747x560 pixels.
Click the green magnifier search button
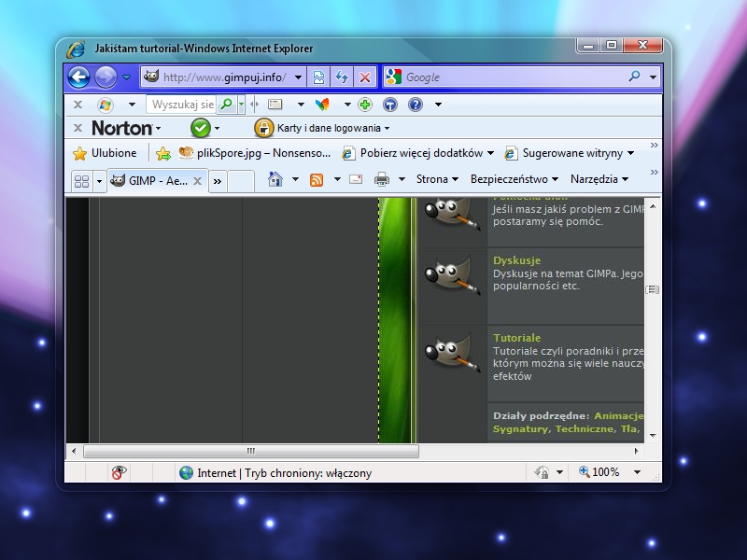click(x=227, y=105)
